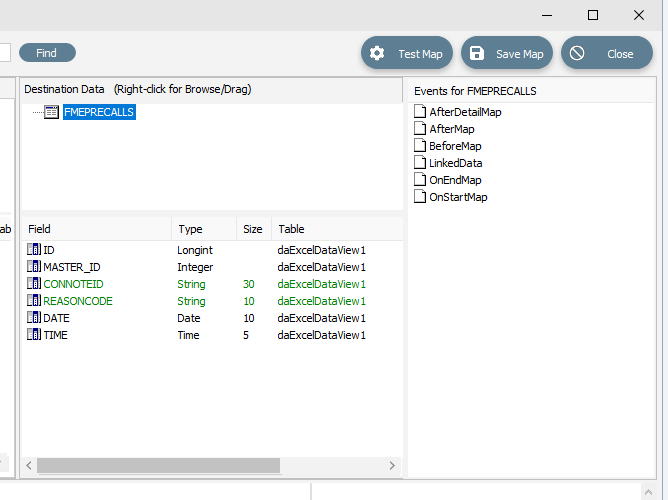This screenshot has height=500, width=668.
Task: Click the field icon beside TIME
Action: pos(34,335)
